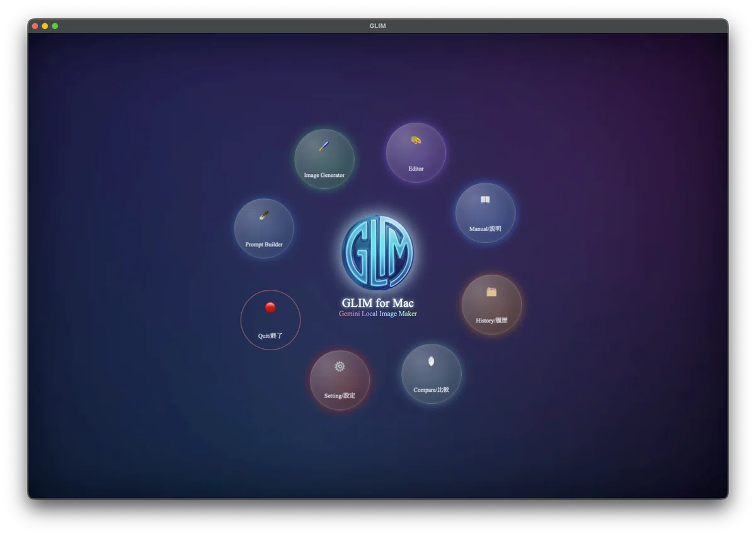756x536 pixels.
Task: Open the Prompt Builder quill bubble
Action: (x=264, y=229)
